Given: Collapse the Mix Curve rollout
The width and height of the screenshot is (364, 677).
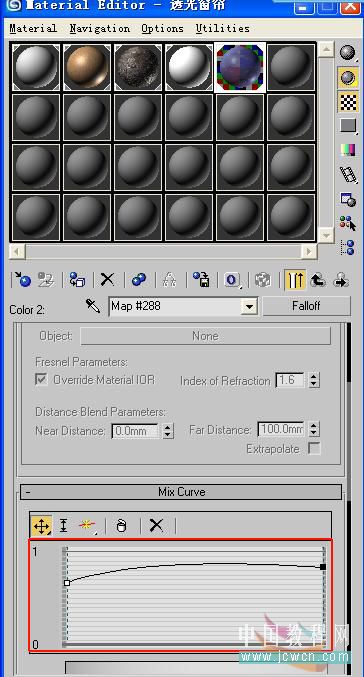Looking at the screenshot, I should 181,492.
